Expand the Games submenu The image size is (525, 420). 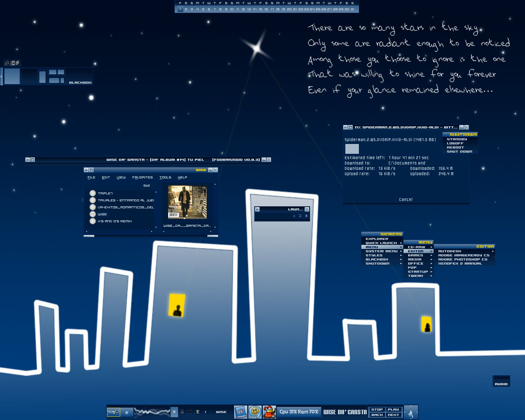coord(418,255)
